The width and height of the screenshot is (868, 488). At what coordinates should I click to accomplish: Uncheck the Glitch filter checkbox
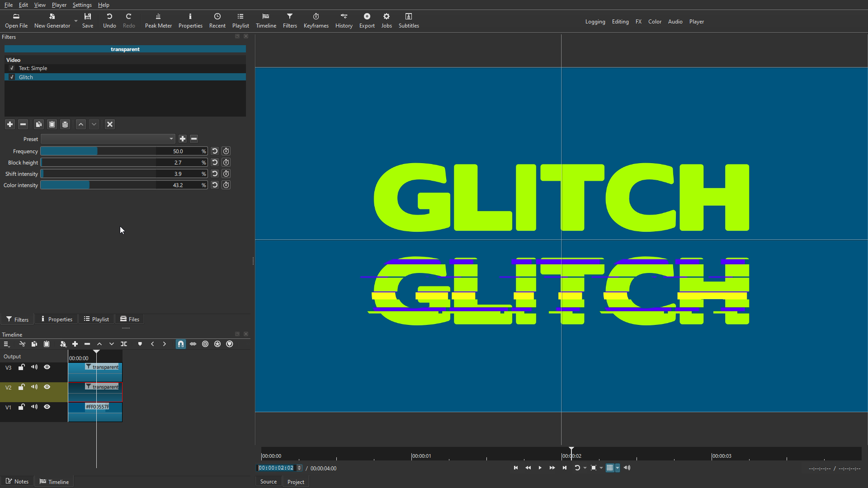coord(12,77)
